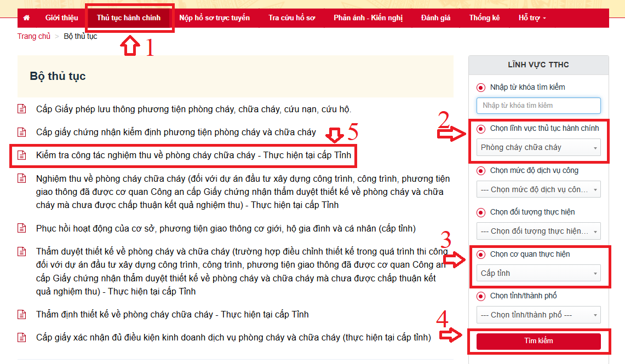625x364 pixels.
Task: Select 'Chọn mức độ dịch vụ công' radio button
Action: point(481,171)
